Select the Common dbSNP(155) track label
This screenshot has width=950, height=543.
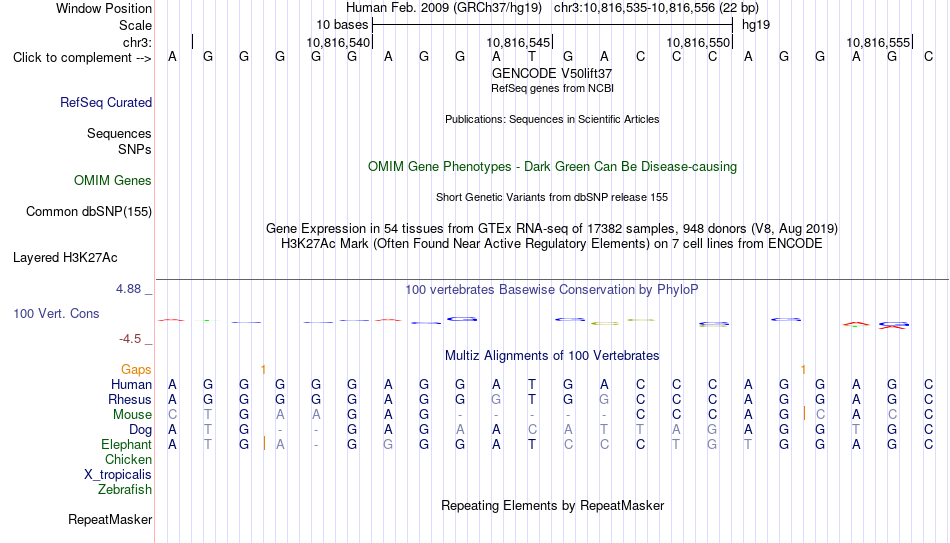(x=89, y=212)
